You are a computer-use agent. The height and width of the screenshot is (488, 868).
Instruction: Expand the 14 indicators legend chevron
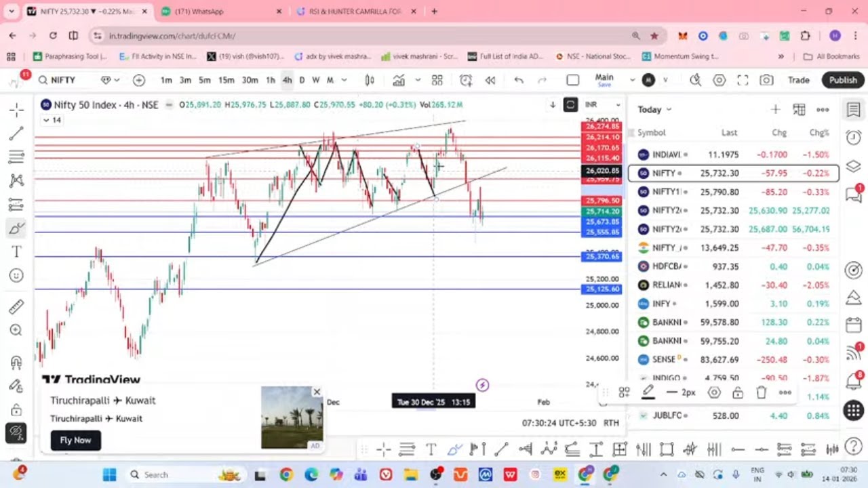[x=52, y=120]
